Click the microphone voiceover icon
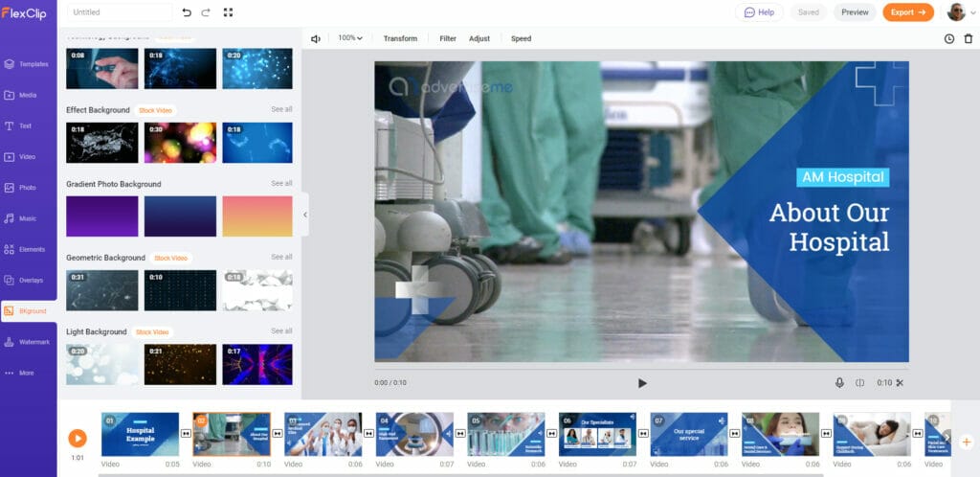The height and width of the screenshot is (477, 980). [839, 382]
